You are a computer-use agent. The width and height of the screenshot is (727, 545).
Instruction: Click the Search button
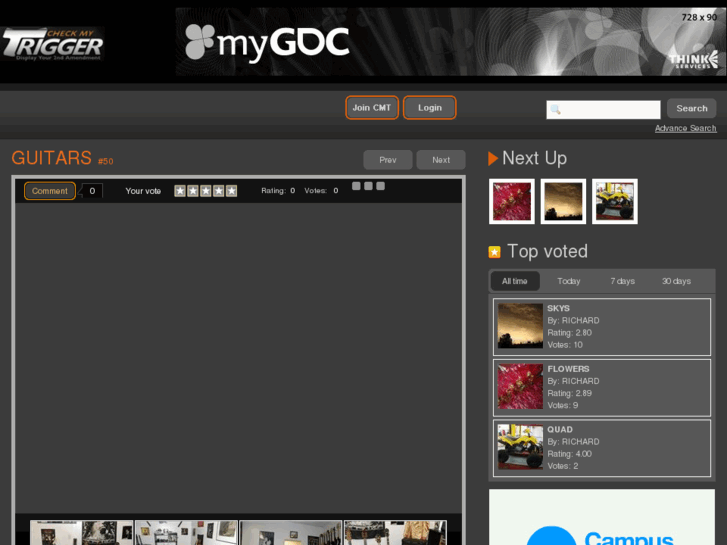tap(692, 109)
